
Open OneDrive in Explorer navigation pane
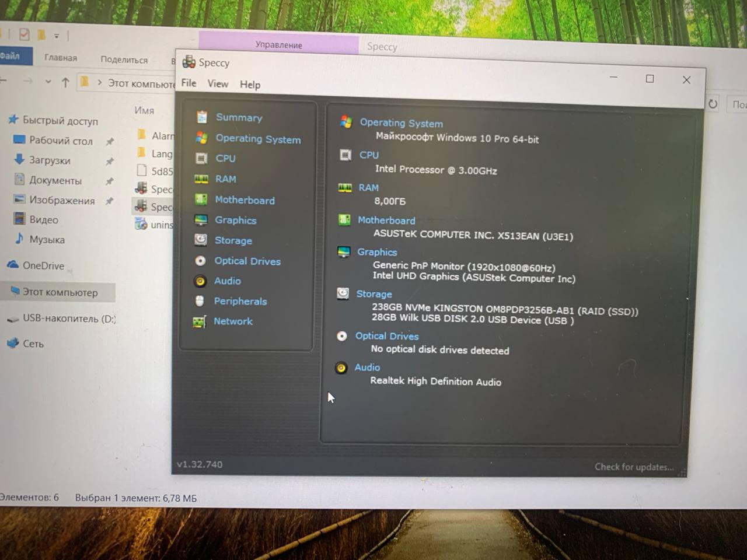coord(43,265)
